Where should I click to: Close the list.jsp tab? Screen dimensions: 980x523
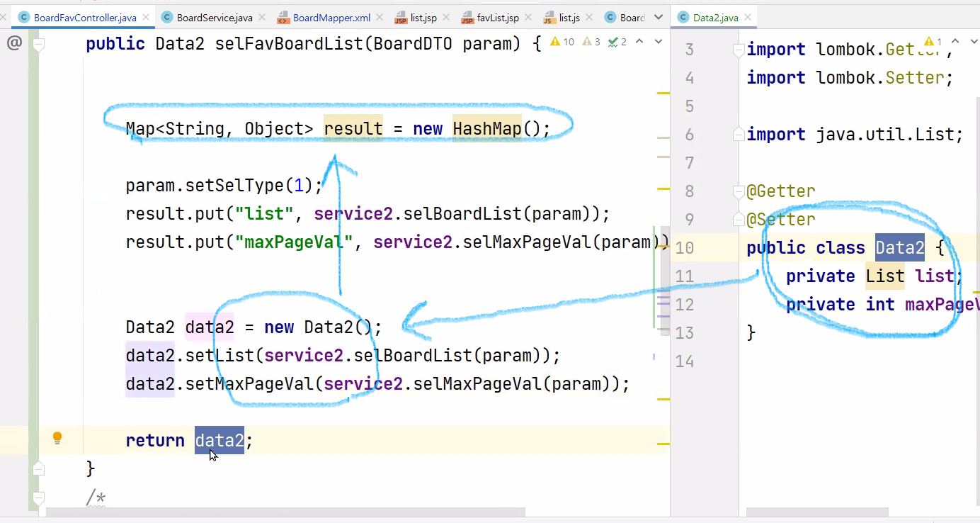click(x=447, y=17)
